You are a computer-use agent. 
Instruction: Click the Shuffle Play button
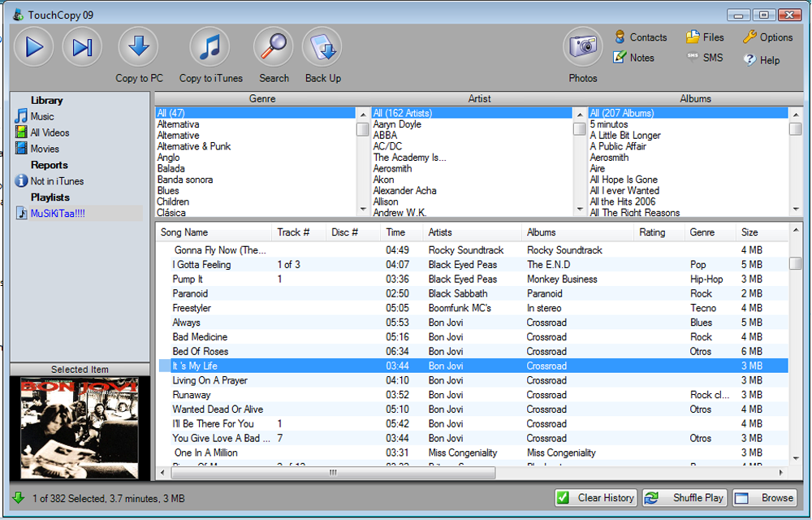point(685,498)
